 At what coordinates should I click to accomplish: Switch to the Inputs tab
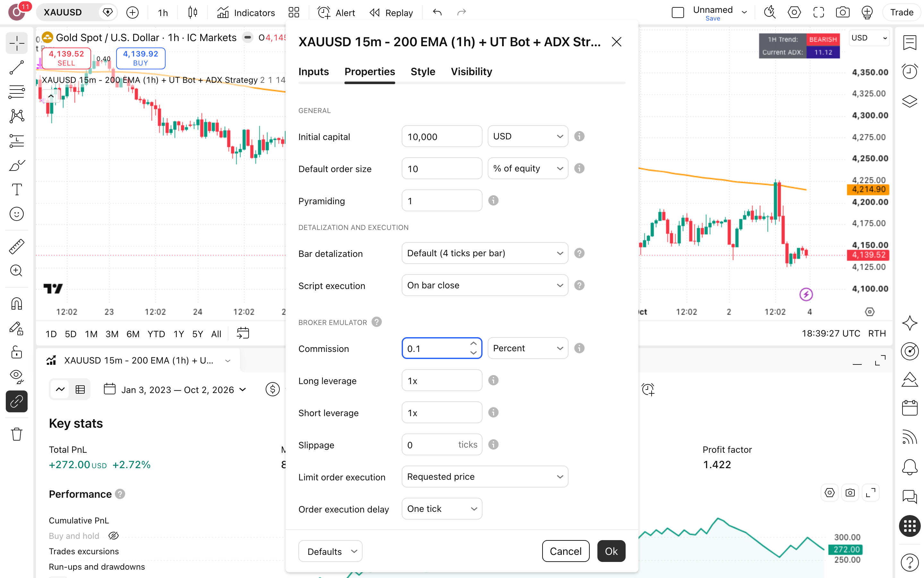313,72
